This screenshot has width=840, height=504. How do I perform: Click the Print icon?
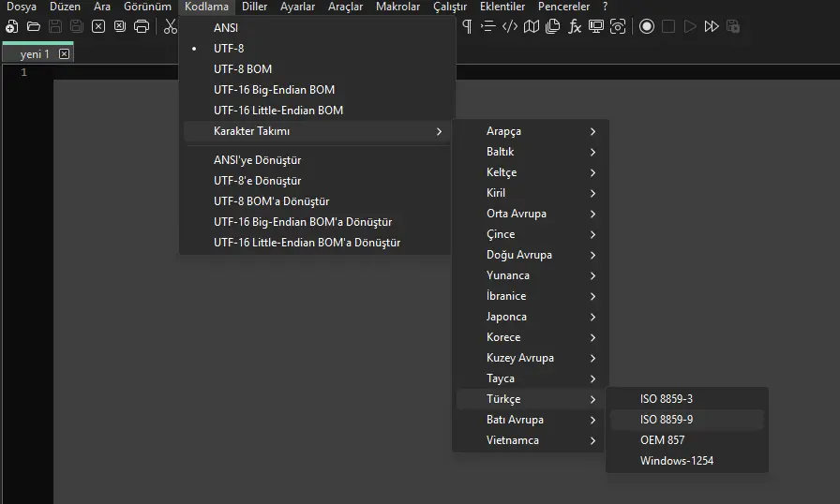142,26
